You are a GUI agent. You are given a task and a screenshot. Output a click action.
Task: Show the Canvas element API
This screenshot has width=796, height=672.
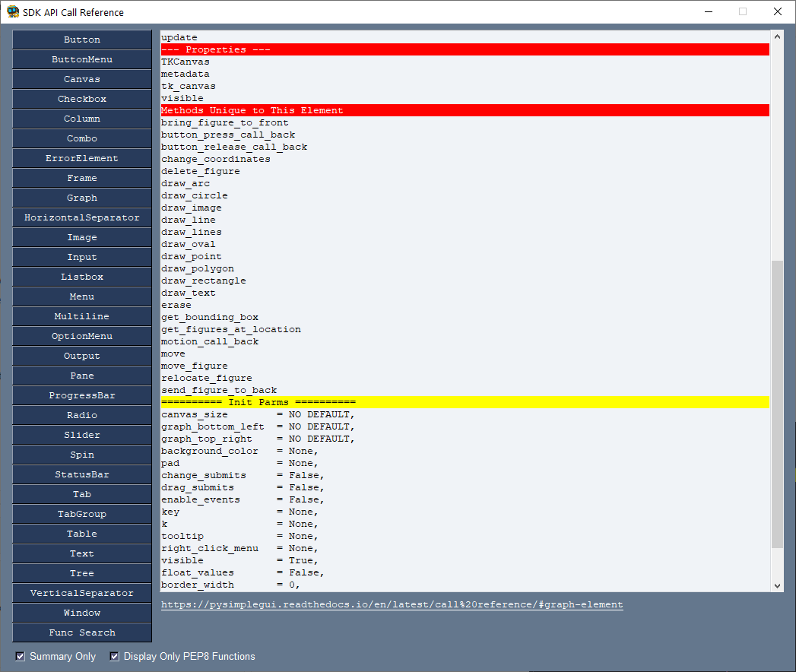(82, 79)
